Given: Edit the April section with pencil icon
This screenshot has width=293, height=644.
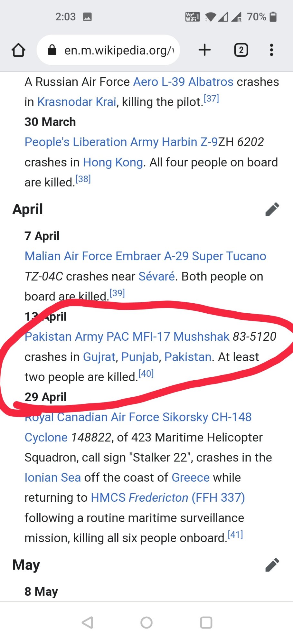Looking at the screenshot, I should tap(272, 209).
